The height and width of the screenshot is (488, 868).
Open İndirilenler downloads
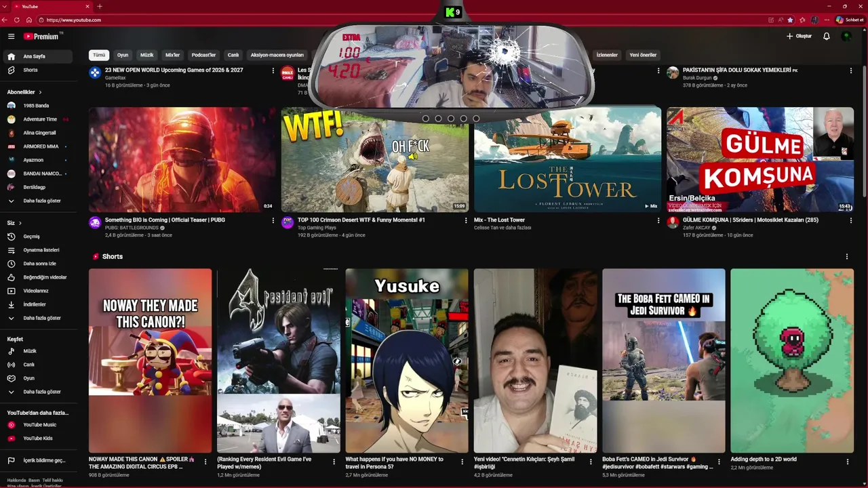pos(38,304)
